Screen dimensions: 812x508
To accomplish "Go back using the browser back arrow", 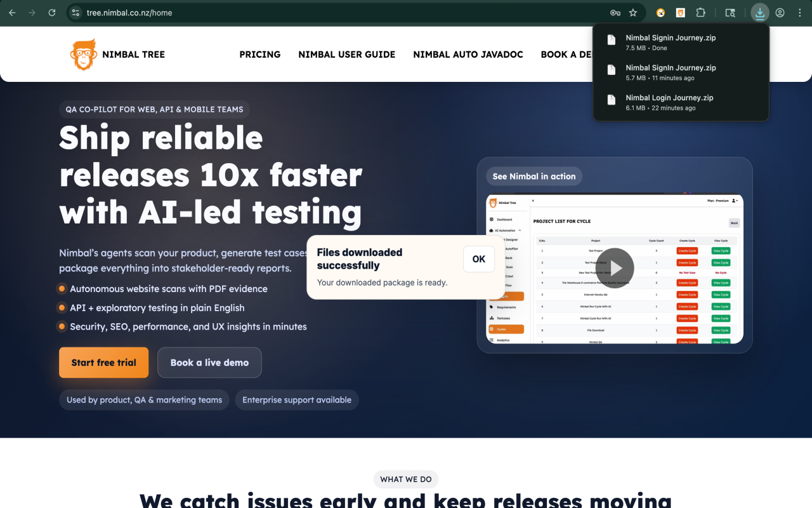I will (12, 13).
